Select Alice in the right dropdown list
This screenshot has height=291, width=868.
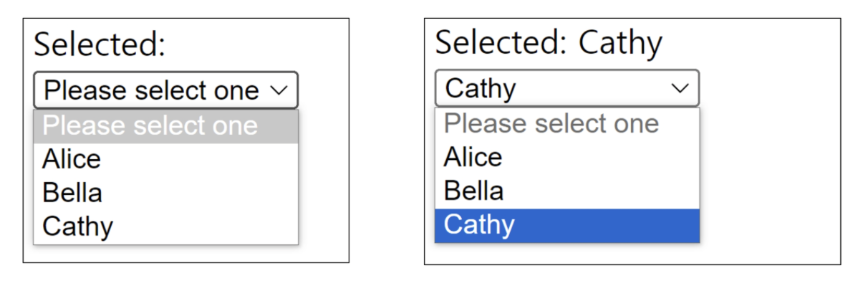pyautogui.click(x=473, y=157)
